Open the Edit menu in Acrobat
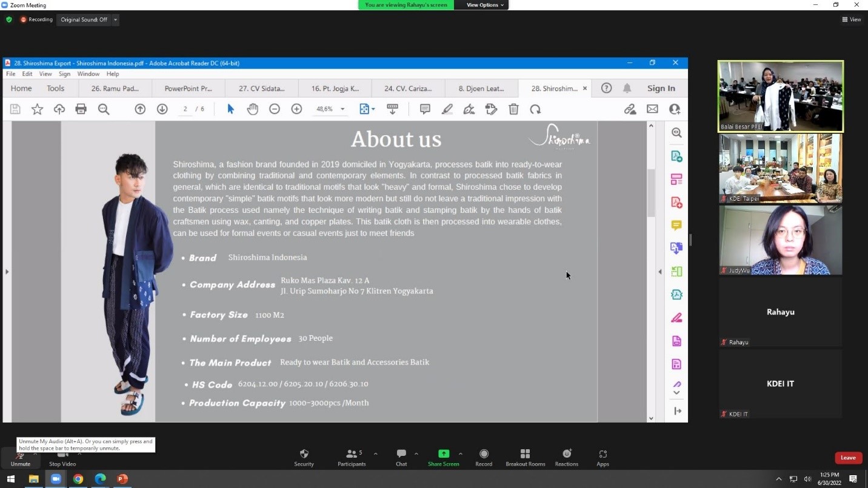 [x=27, y=74]
